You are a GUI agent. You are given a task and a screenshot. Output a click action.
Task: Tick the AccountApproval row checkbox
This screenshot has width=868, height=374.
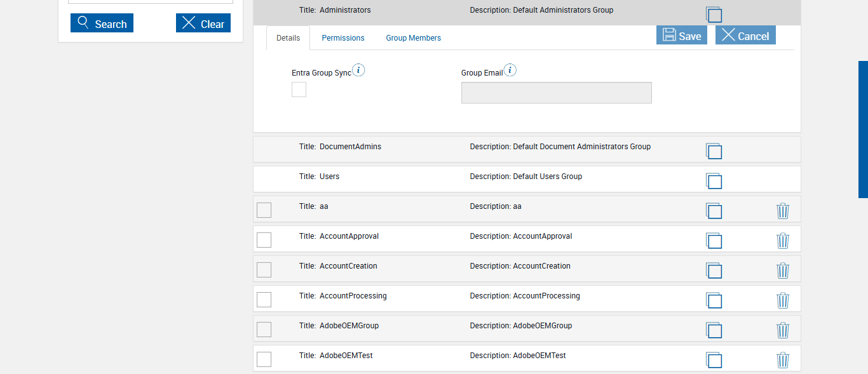click(264, 240)
